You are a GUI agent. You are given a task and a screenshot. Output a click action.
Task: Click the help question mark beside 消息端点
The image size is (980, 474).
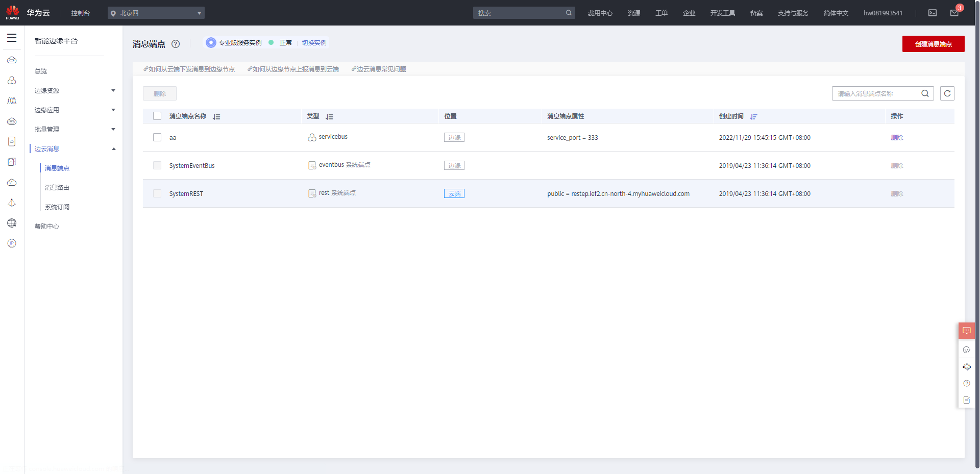(x=176, y=44)
